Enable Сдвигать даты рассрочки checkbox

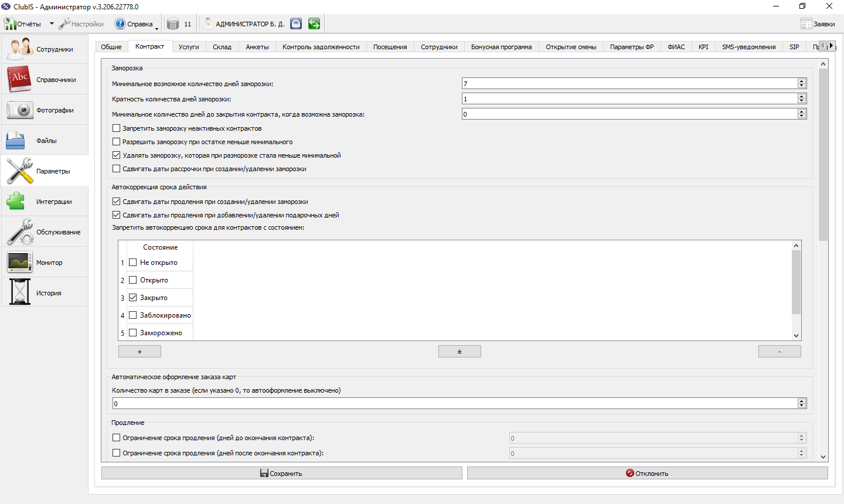point(116,168)
